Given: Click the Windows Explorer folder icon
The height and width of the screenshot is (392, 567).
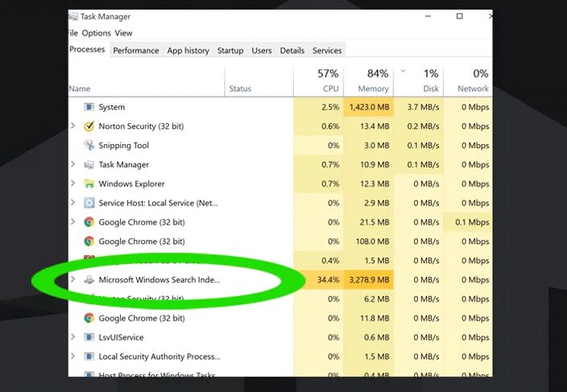Looking at the screenshot, I should [x=89, y=184].
